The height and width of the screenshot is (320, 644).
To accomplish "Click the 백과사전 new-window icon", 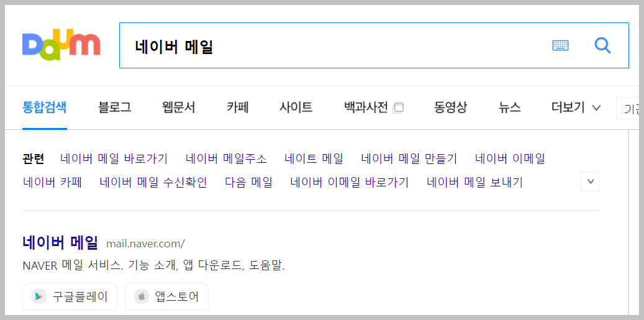I will [398, 108].
